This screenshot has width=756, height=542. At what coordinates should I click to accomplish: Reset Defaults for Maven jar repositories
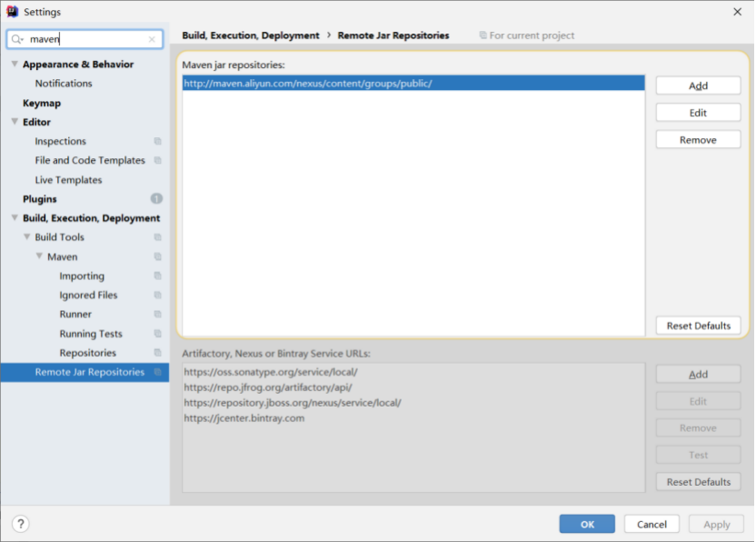click(698, 326)
